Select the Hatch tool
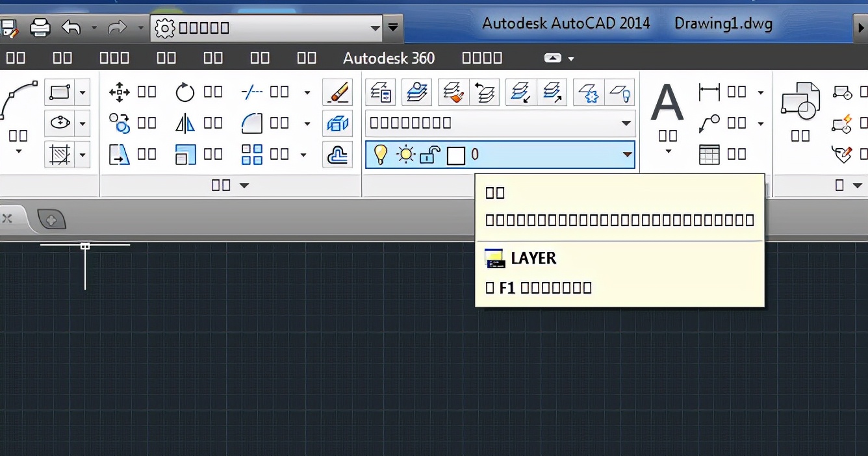 [x=60, y=154]
